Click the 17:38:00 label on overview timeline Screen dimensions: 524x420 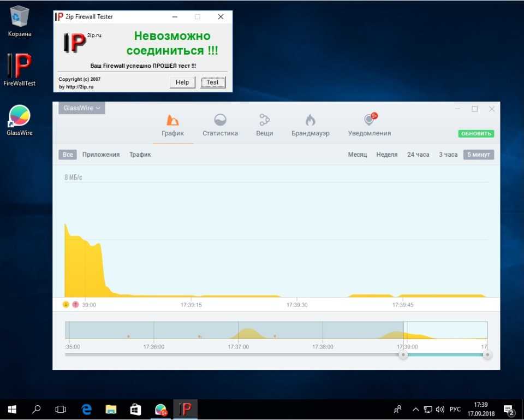(x=323, y=347)
